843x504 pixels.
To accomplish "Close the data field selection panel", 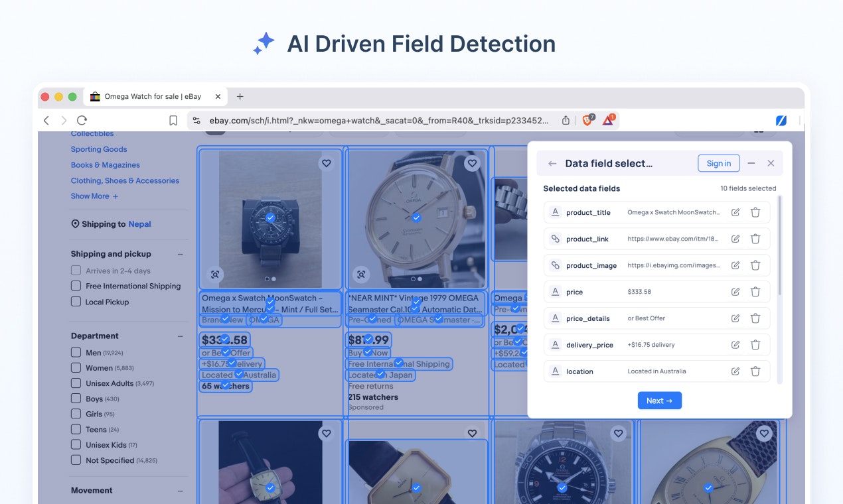I will click(771, 163).
